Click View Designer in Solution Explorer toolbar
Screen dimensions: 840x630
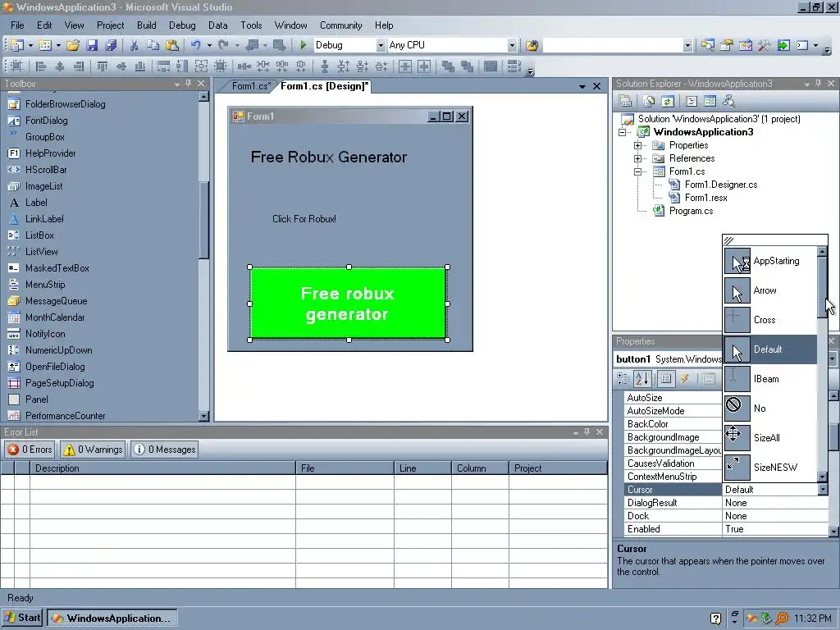click(x=710, y=101)
